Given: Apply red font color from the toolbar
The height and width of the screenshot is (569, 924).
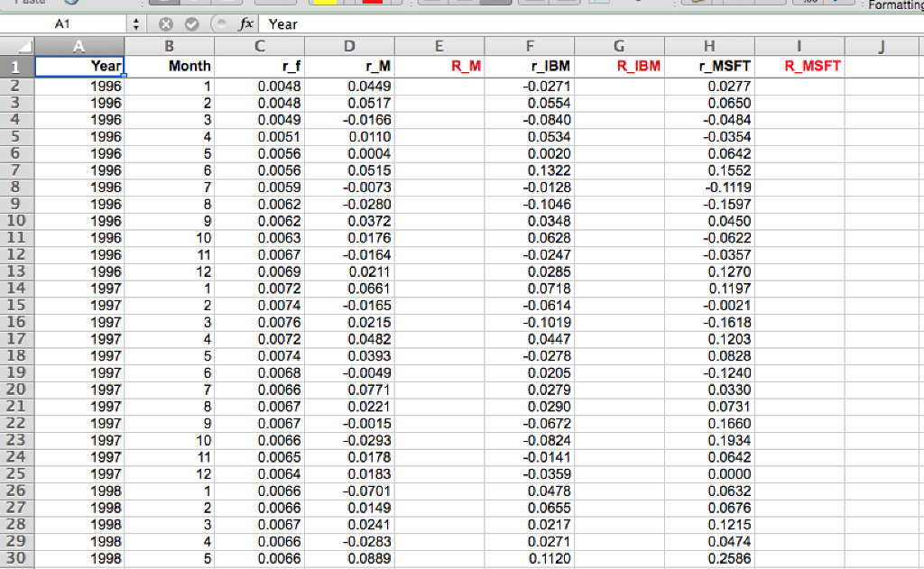Looking at the screenshot, I should [372, 4].
